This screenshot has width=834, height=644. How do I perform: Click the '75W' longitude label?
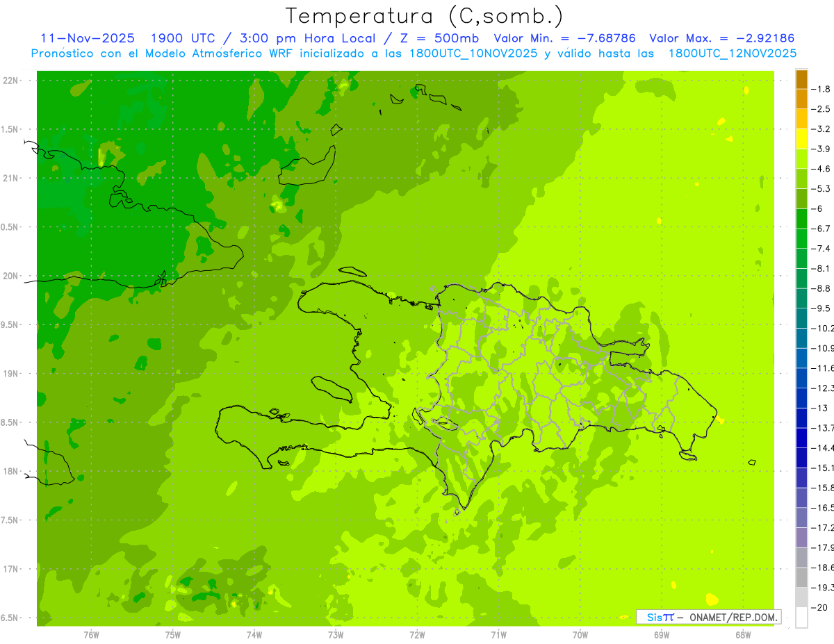tap(173, 635)
